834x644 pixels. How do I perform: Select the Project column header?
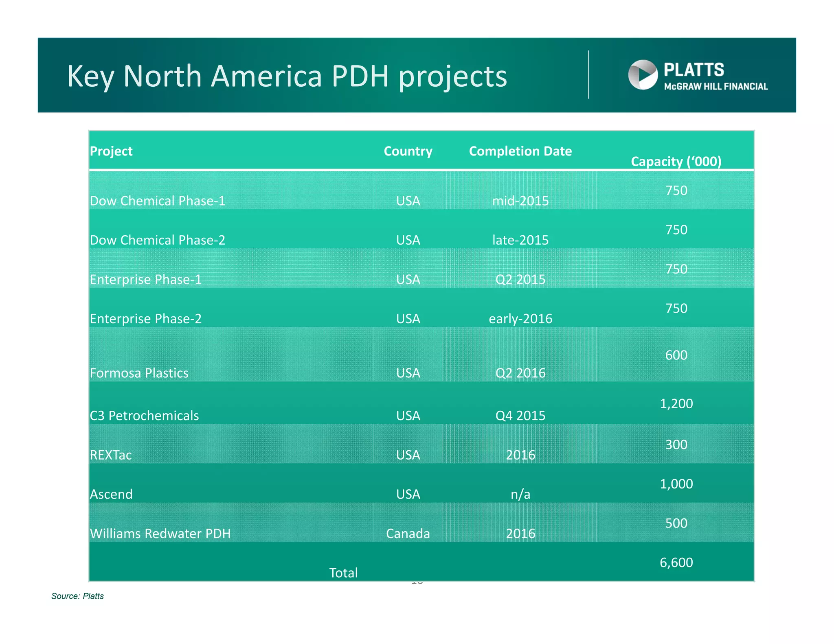(x=111, y=151)
